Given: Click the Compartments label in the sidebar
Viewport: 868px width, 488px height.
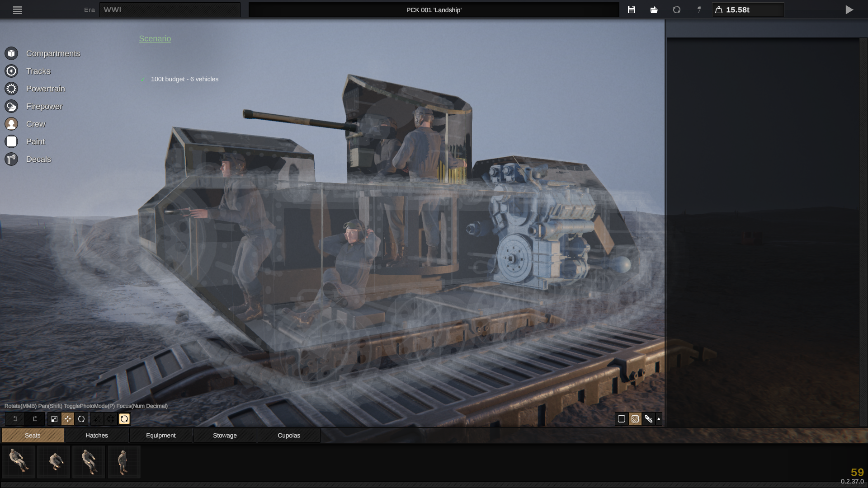Looking at the screenshot, I should coord(53,53).
